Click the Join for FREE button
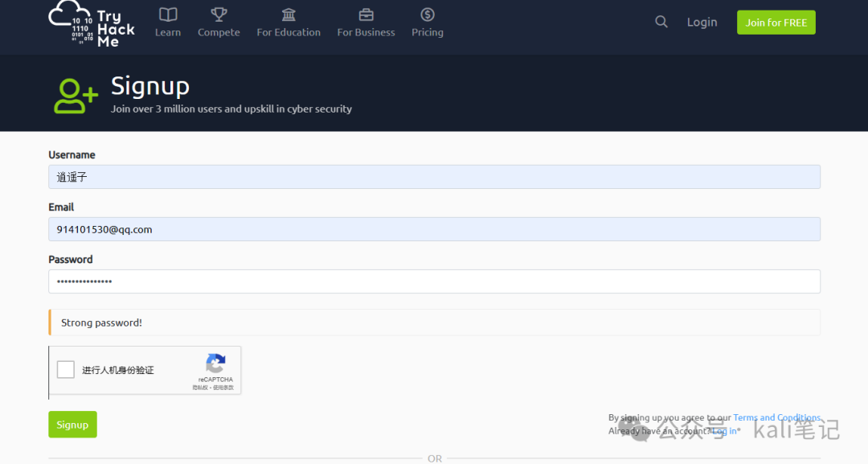 pyautogui.click(x=776, y=23)
